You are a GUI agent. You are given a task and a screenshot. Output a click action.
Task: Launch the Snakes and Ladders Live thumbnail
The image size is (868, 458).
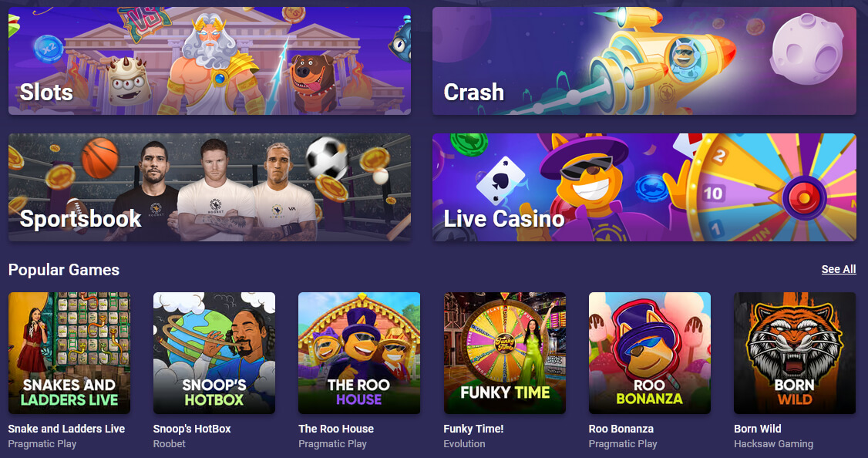pos(69,353)
